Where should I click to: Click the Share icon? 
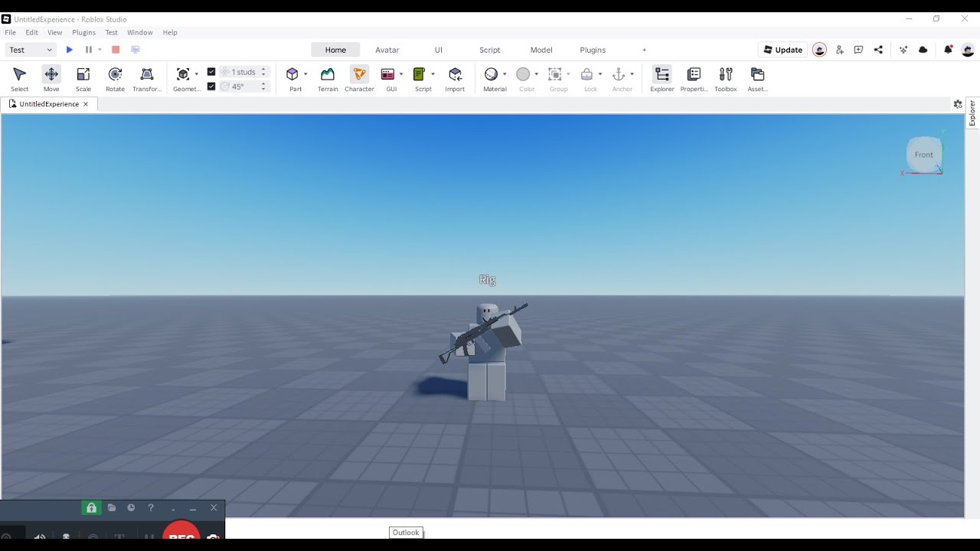tap(878, 50)
